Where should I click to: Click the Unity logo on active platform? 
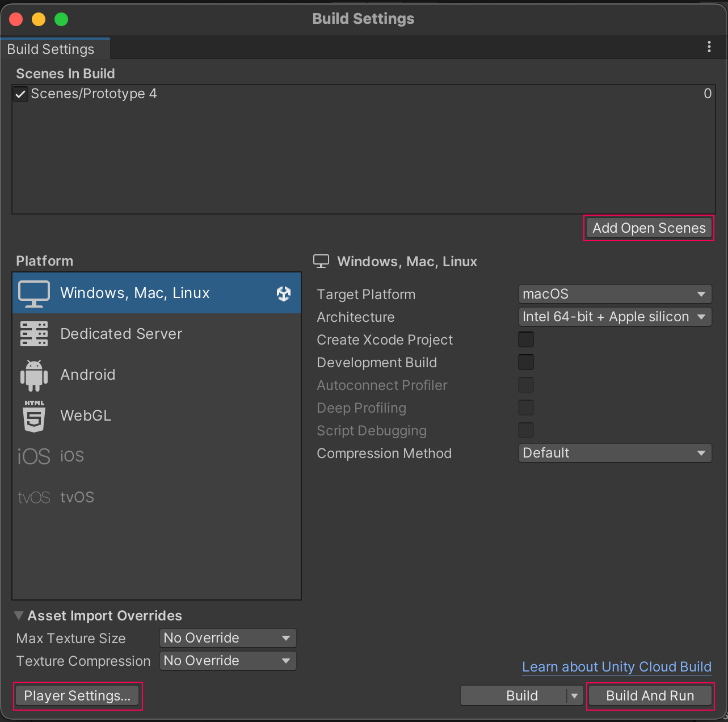pyautogui.click(x=284, y=293)
